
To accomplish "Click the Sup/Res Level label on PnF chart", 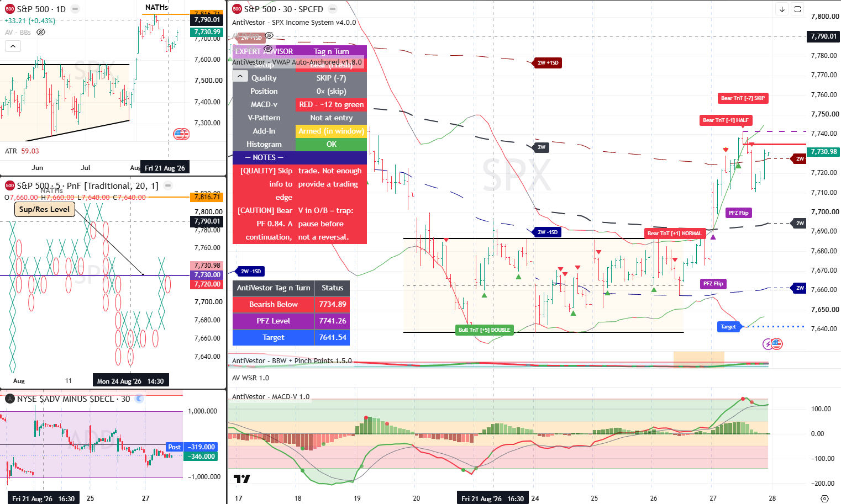I will click(x=44, y=209).
